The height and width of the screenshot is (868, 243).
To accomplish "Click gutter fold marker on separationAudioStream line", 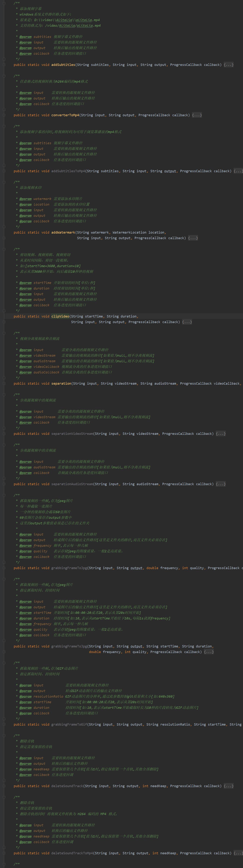I will coord(4,484).
